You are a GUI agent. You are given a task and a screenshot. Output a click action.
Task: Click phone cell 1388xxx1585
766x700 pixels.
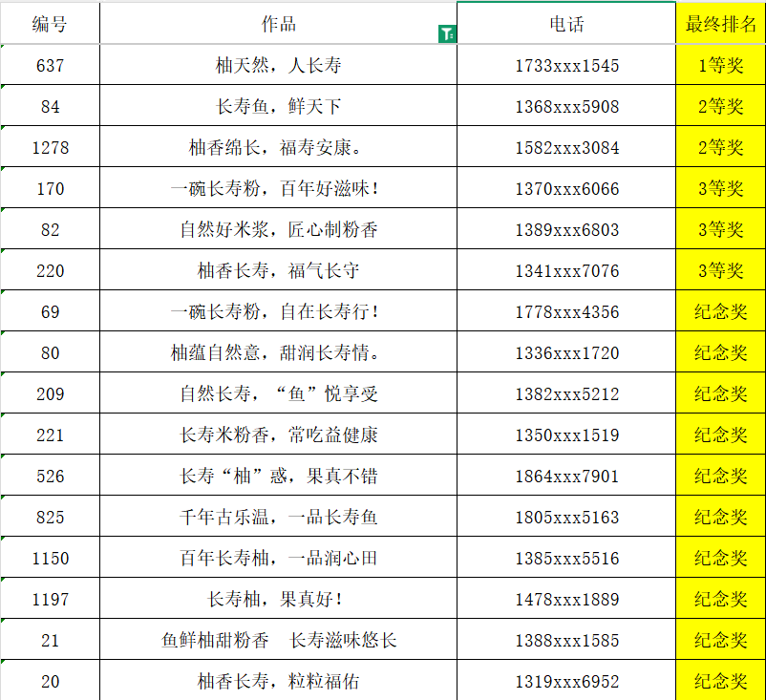tap(566, 640)
